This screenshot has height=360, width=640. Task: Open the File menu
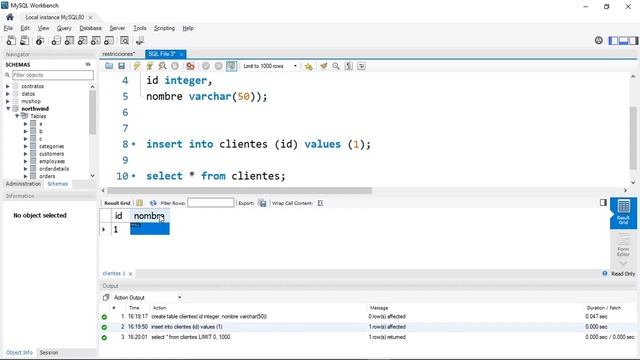point(8,28)
